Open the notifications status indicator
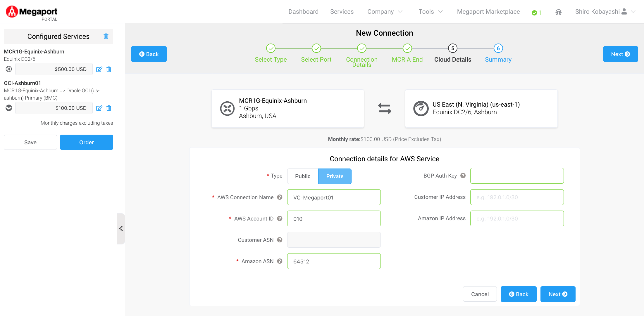The image size is (644, 316). coord(536,13)
